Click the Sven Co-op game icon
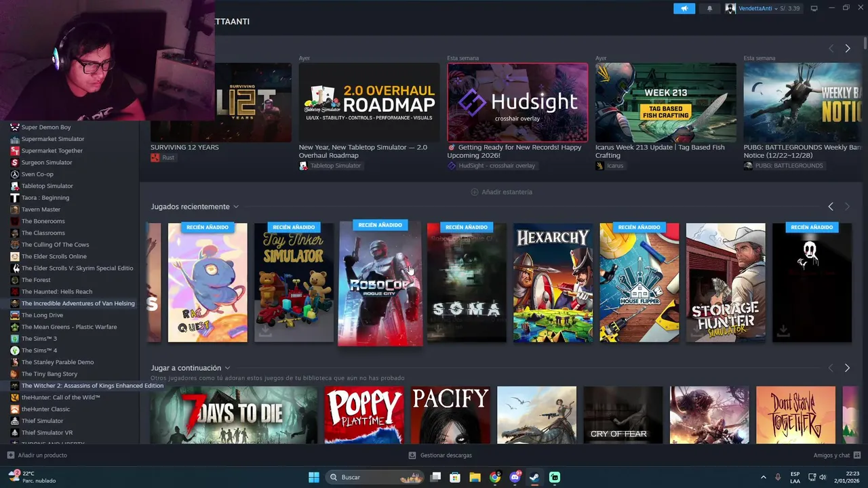The image size is (868, 488). point(15,174)
